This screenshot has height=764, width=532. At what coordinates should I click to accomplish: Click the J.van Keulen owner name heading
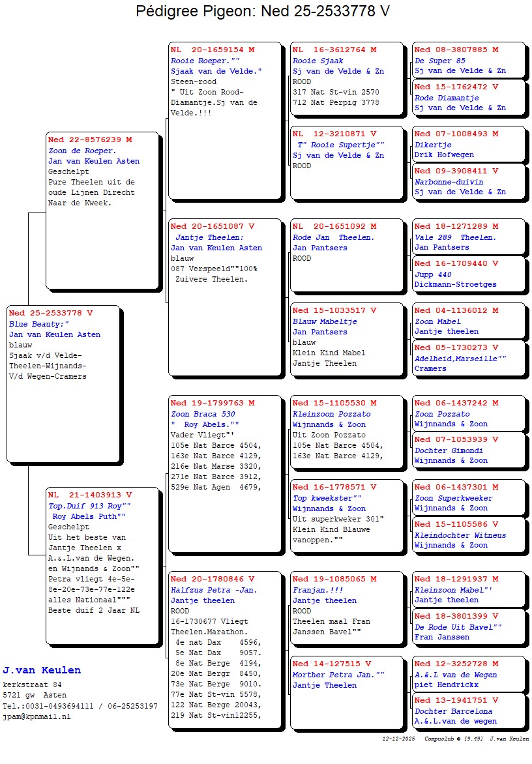(42, 670)
